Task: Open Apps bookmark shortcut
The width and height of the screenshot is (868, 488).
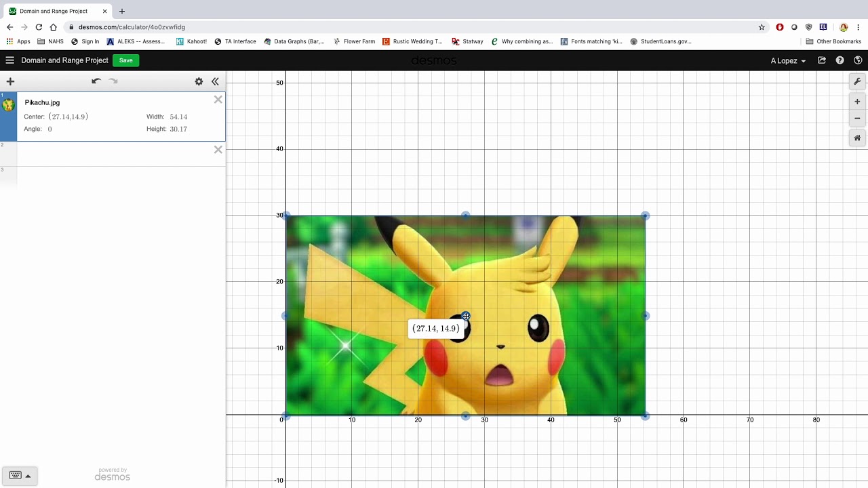Action: click(18, 41)
